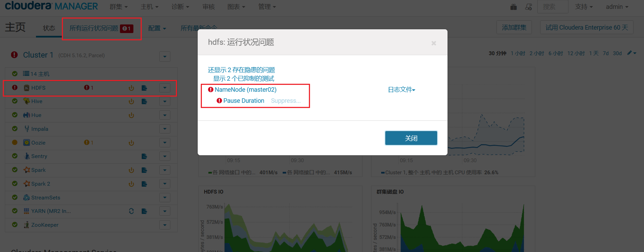The width and height of the screenshot is (644, 252).
Task: Open the ZooKeeper service actions dropdown
Action: [164, 225]
